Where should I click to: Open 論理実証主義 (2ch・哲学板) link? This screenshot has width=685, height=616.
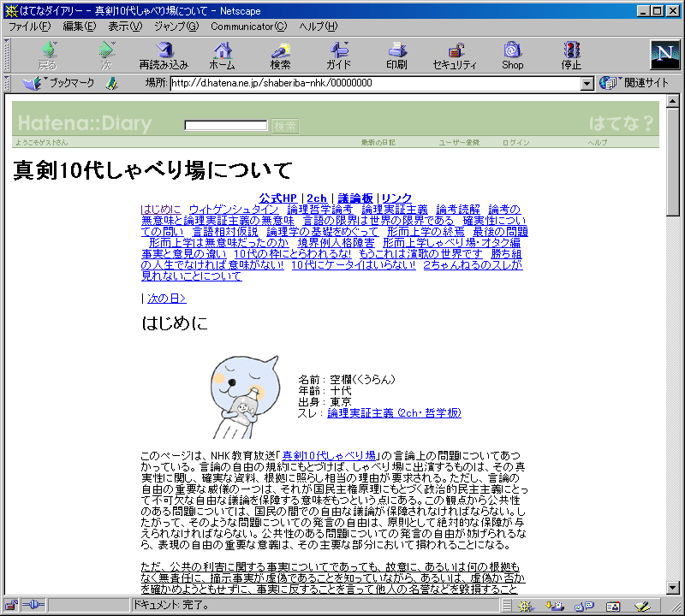click(394, 413)
